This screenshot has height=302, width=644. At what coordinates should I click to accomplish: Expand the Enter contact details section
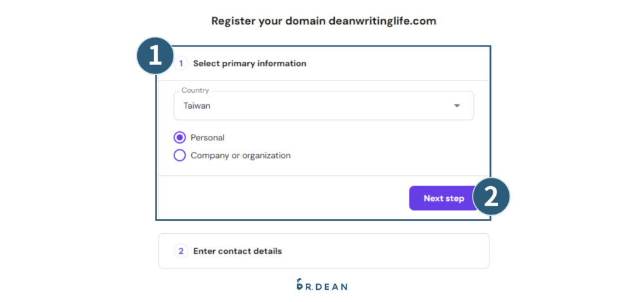(x=238, y=251)
